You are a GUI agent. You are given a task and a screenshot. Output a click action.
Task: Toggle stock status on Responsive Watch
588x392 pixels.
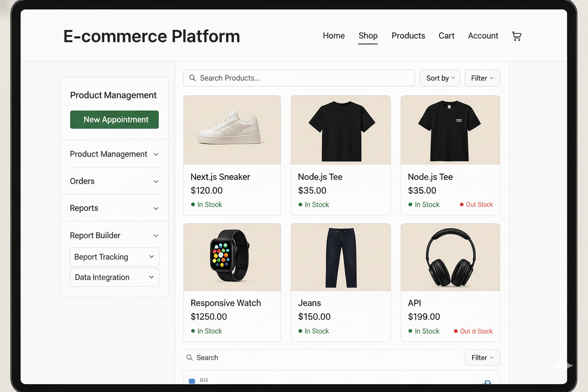click(x=194, y=331)
